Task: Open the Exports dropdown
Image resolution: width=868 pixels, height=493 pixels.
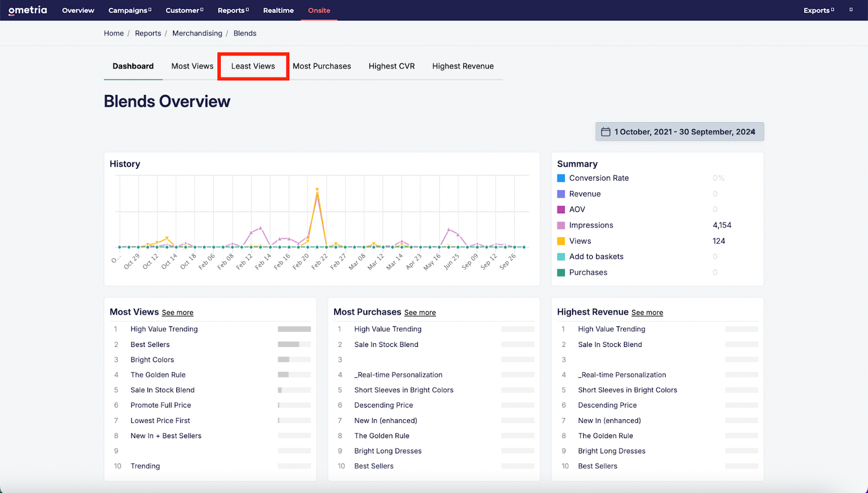Action: point(818,10)
